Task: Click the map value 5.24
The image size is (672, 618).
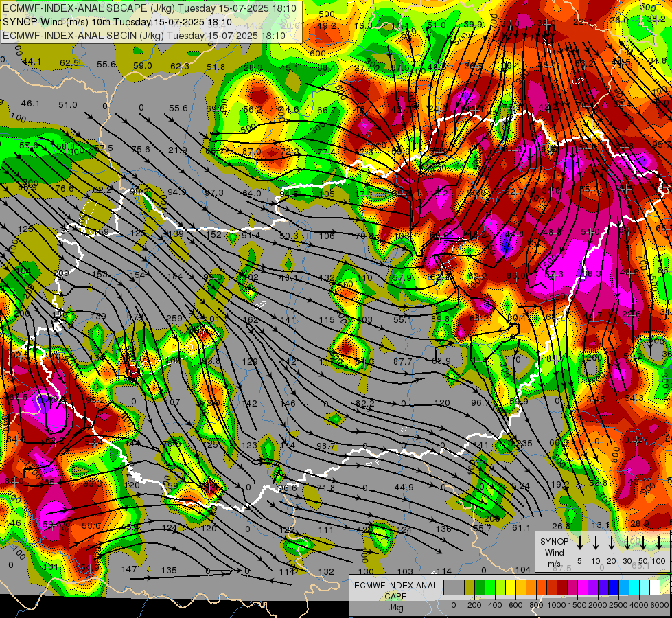Action: pos(521,486)
